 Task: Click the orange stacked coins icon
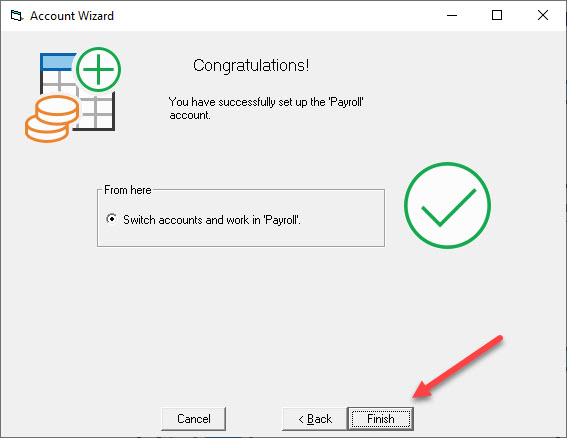[x=52, y=119]
